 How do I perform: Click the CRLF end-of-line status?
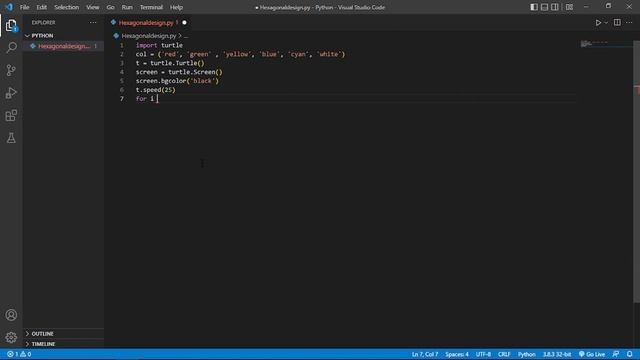pyautogui.click(x=504, y=354)
